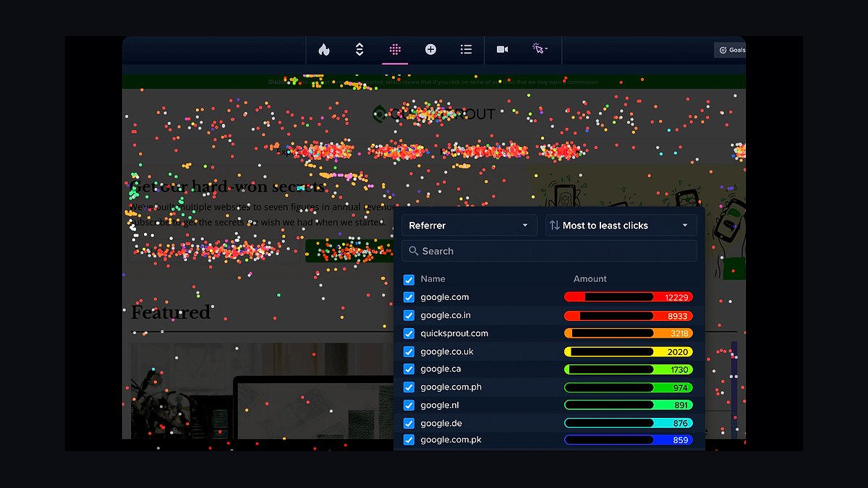Uncheck the google.ca checkbox
This screenshot has height=488, width=868.
[409, 369]
